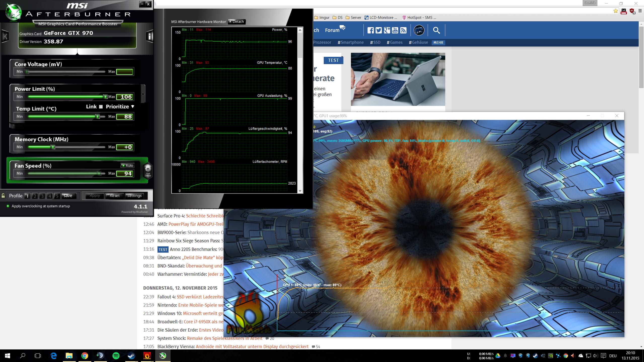Screen dimensions: 644x362
Task: Open the Chrome hamburger menu
Action: (640, 11)
